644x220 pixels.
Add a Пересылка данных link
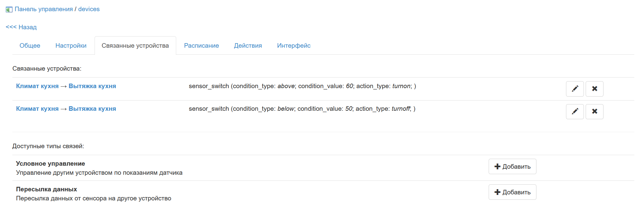[512, 192]
